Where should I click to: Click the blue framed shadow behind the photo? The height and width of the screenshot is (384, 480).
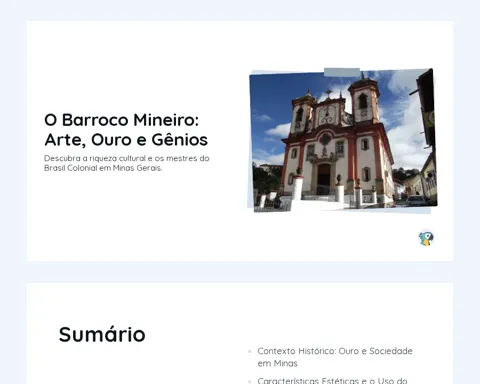coord(342,211)
